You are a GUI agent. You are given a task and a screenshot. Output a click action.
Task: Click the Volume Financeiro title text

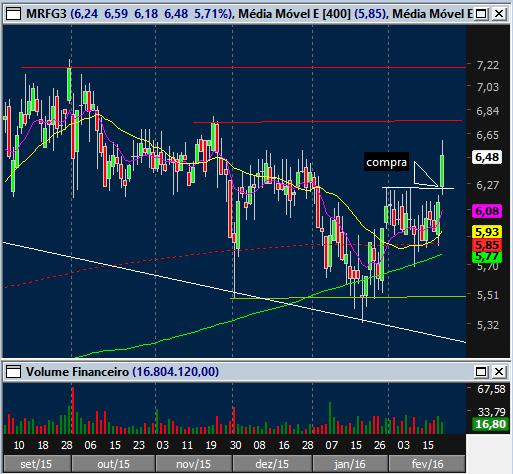(77, 372)
